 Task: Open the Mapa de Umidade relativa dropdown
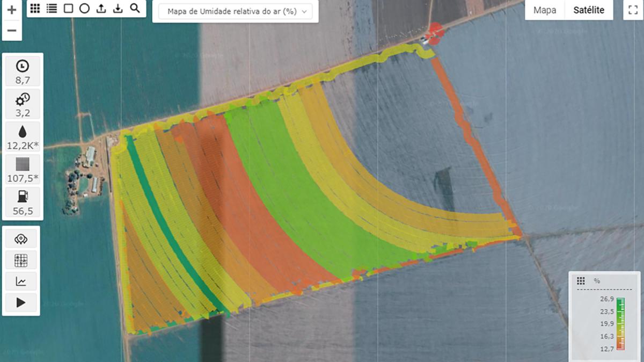point(236,11)
